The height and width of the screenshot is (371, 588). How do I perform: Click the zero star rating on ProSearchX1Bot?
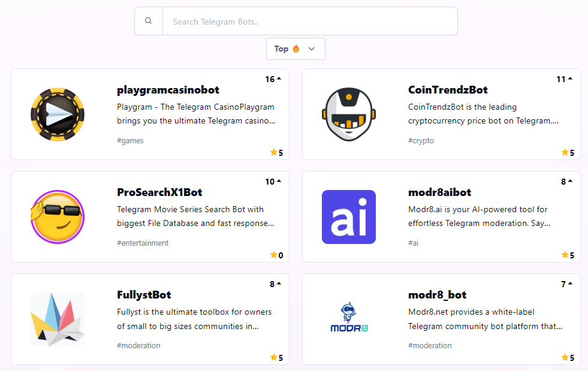coord(277,255)
